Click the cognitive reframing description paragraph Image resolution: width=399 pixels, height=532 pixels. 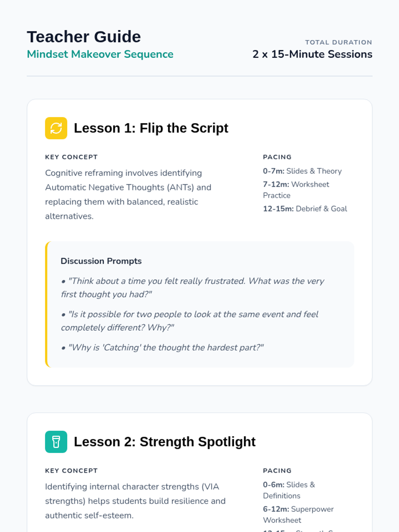128,195
